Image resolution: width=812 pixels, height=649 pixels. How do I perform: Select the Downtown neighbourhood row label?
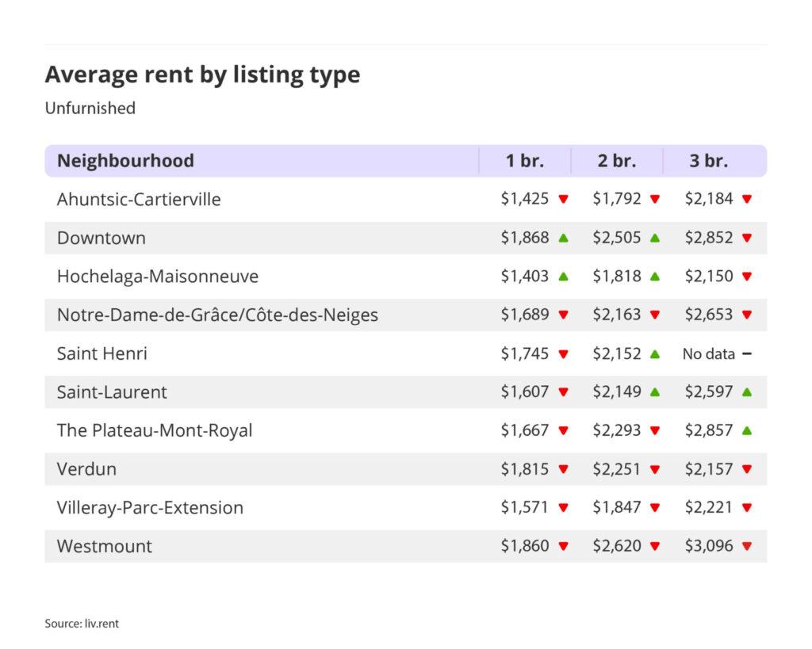click(101, 238)
